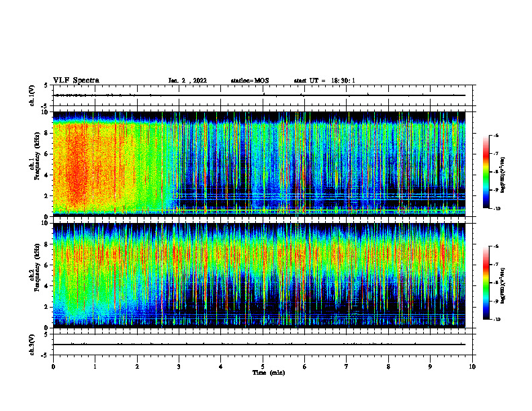Click the "6" minute tick label on time axis
Viewport: 532px width, 411px height.
[x=305, y=367]
